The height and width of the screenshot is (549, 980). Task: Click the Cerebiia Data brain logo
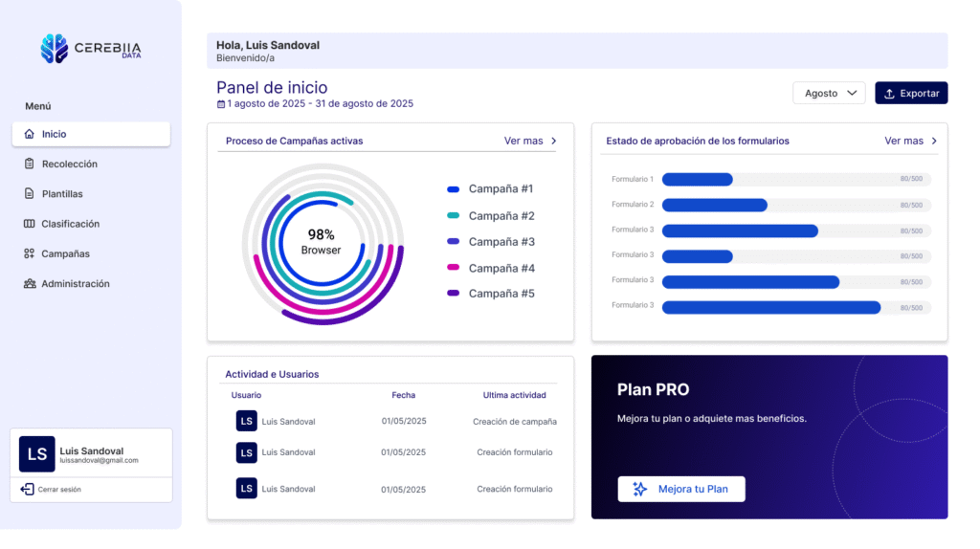coord(55,49)
